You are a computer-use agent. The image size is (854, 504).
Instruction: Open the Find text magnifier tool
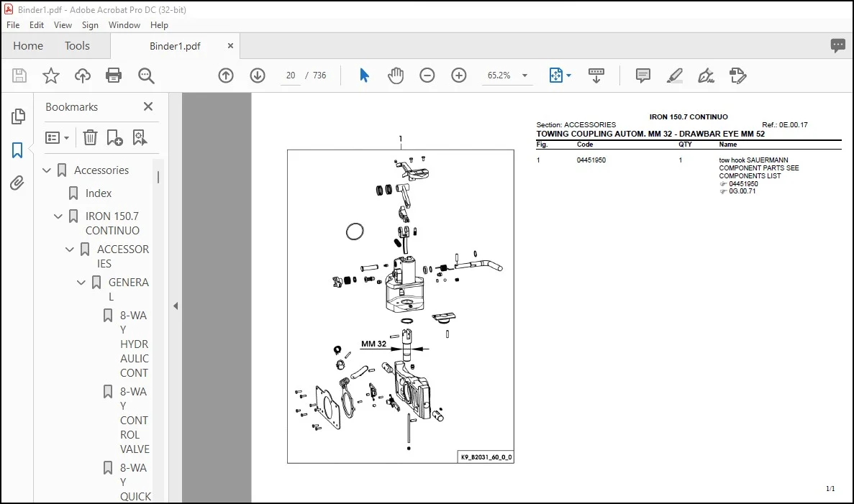click(x=146, y=75)
